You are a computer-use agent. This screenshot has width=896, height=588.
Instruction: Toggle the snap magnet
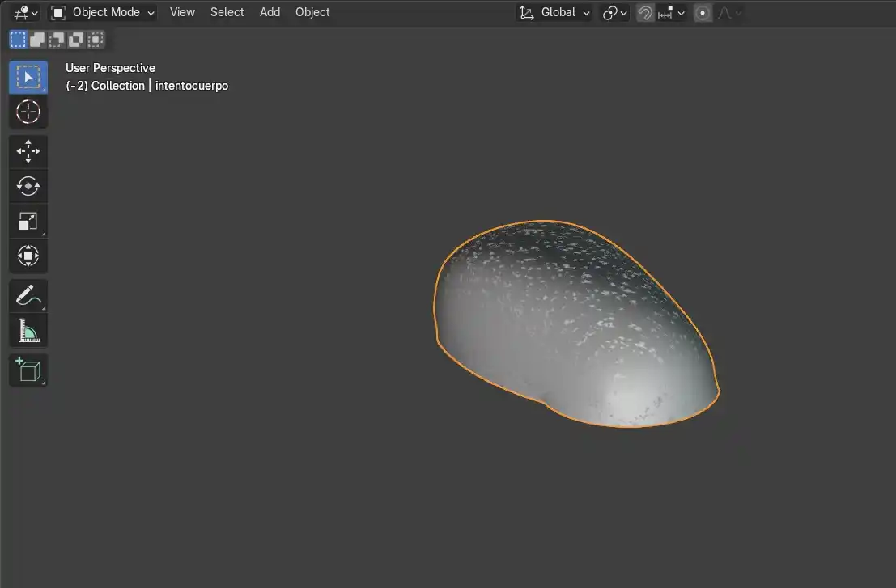click(x=645, y=13)
